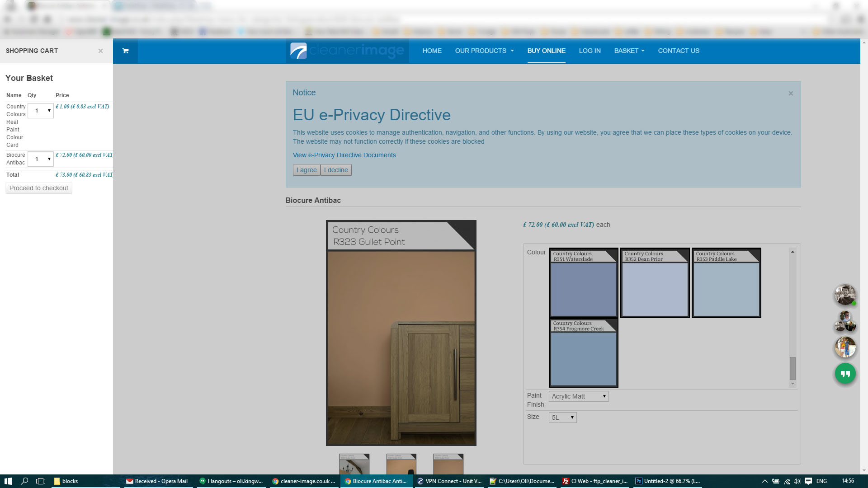This screenshot has width=868, height=488.
Task: Open the Basket menu
Action: coord(629,51)
